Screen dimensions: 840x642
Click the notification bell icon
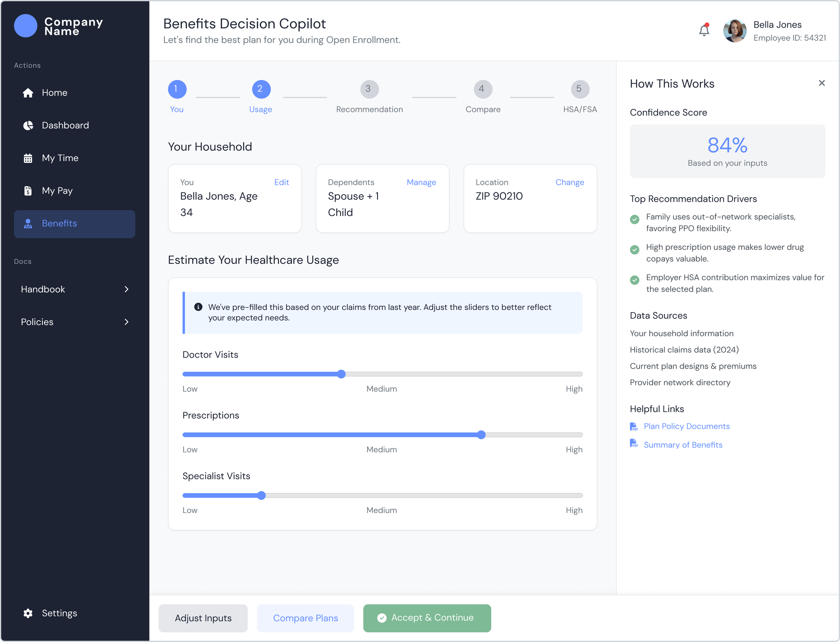704,30
